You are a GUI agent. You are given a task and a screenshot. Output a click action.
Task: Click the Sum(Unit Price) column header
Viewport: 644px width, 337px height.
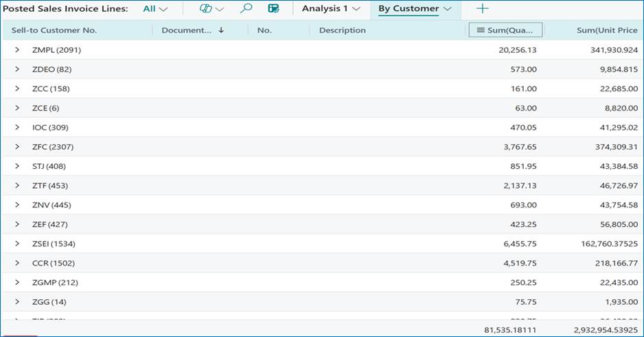pos(606,30)
